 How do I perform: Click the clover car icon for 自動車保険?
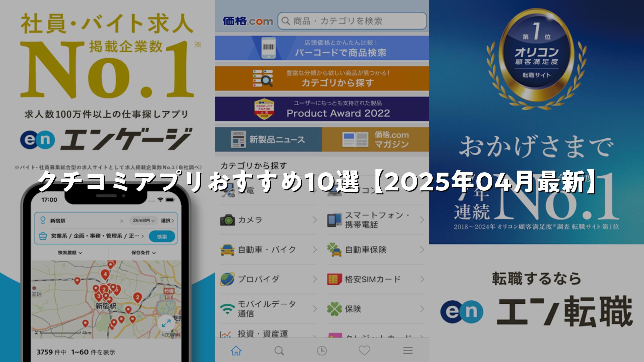tap(335, 249)
